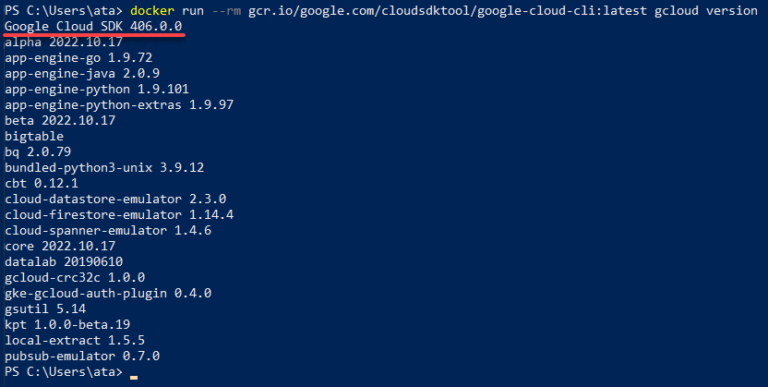This screenshot has height=387, width=768.
Task: Click the datalab 20190610 line
Action: (x=64, y=262)
